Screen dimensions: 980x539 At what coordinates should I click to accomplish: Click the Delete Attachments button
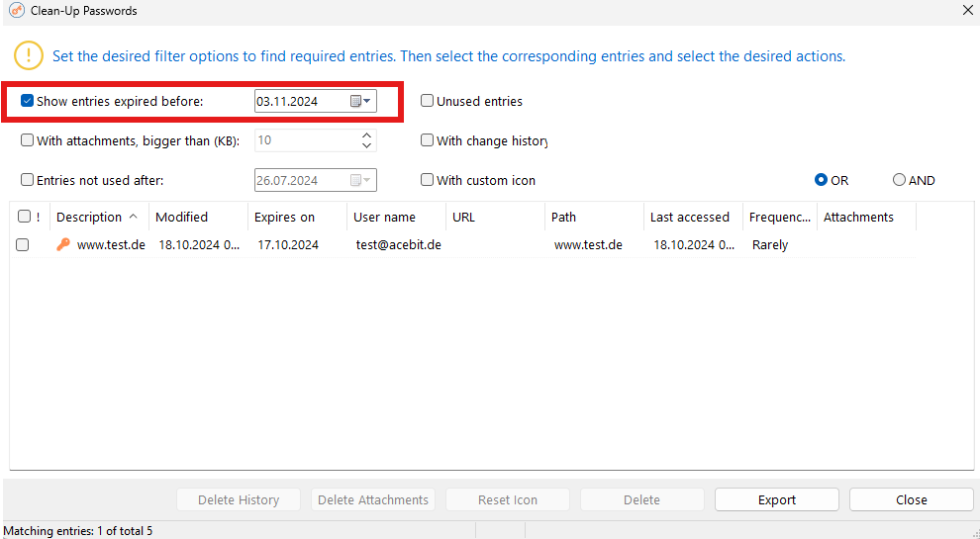pos(373,499)
